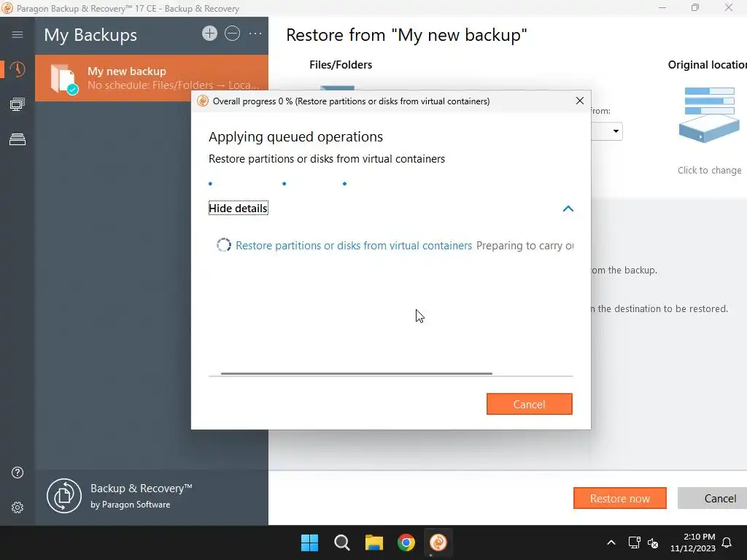This screenshot has height=560, width=747.
Task: Click the Paragon icon in the dialog title
Action: tap(203, 101)
